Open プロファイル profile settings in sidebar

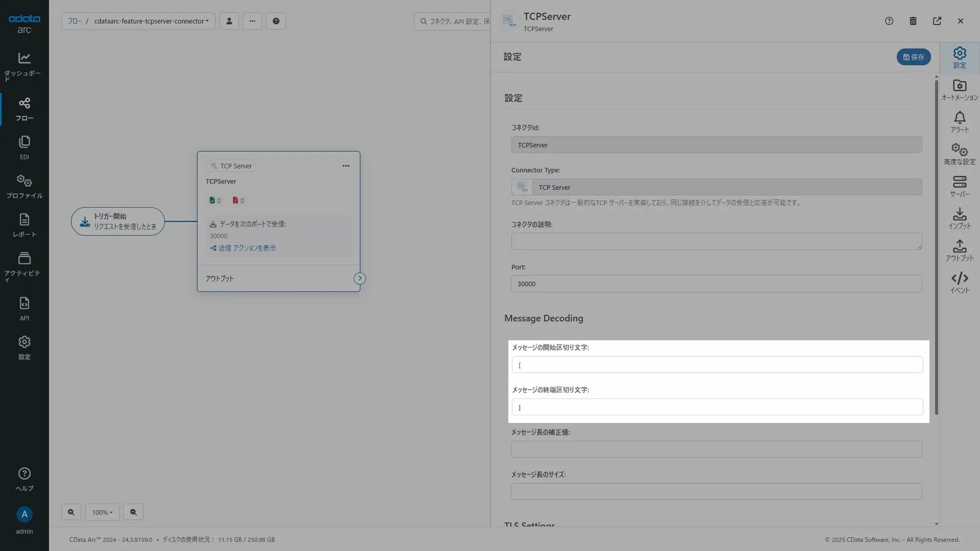tap(24, 187)
